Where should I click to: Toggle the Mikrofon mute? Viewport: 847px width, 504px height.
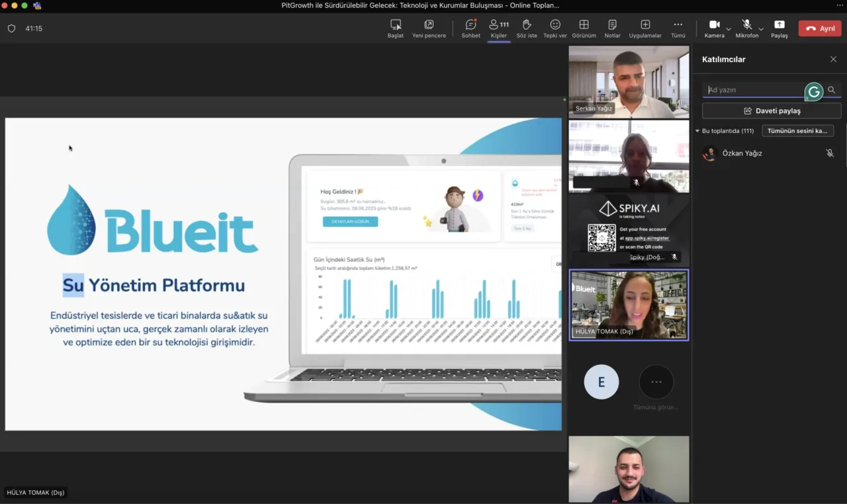[747, 28]
